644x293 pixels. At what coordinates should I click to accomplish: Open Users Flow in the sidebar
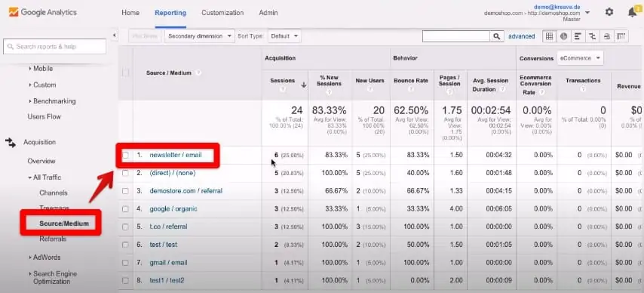tap(44, 116)
